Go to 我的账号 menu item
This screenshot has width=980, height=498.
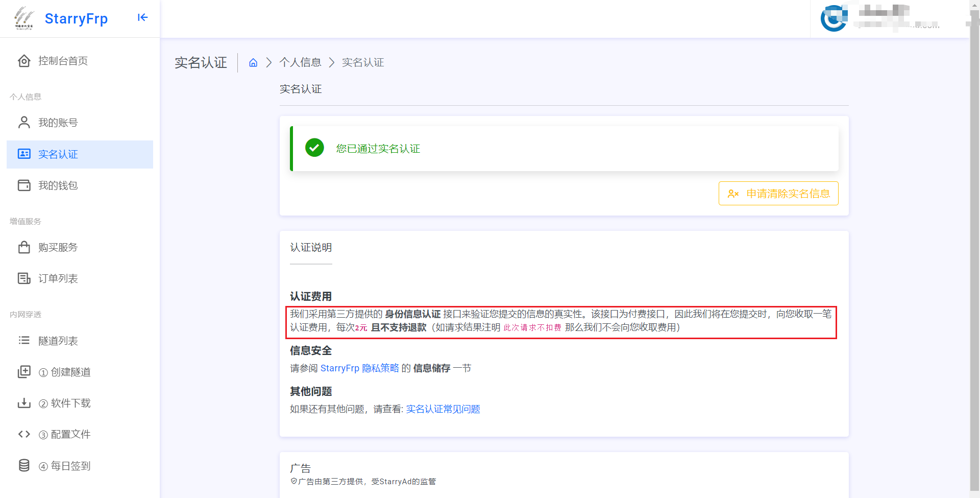coord(80,123)
